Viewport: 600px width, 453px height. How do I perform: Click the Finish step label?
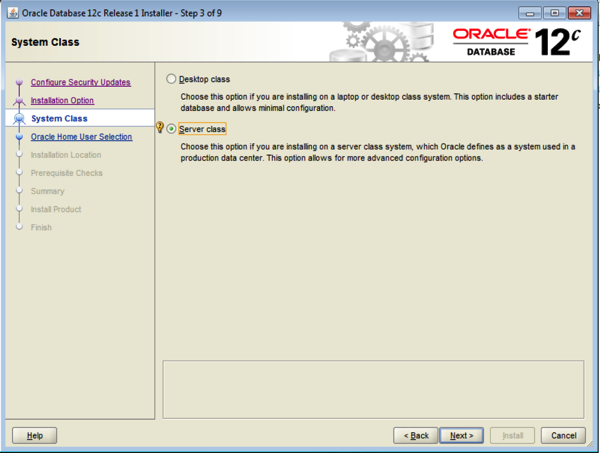pyautogui.click(x=41, y=227)
